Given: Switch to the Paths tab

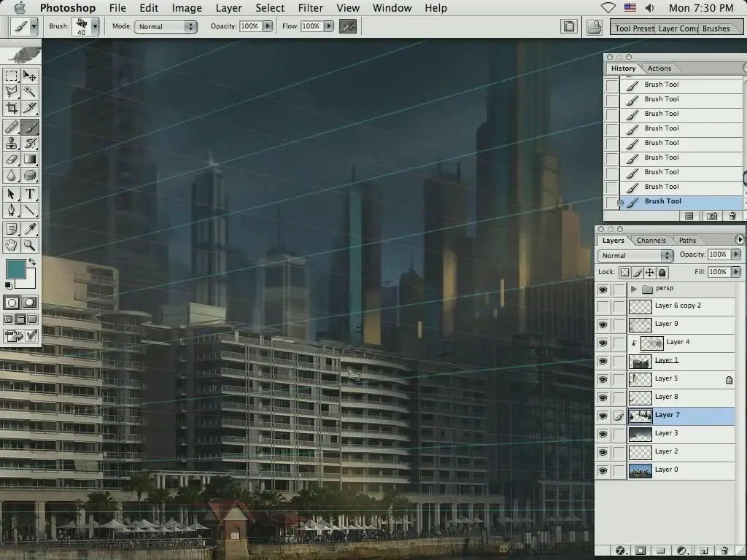Looking at the screenshot, I should click(687, 241).
